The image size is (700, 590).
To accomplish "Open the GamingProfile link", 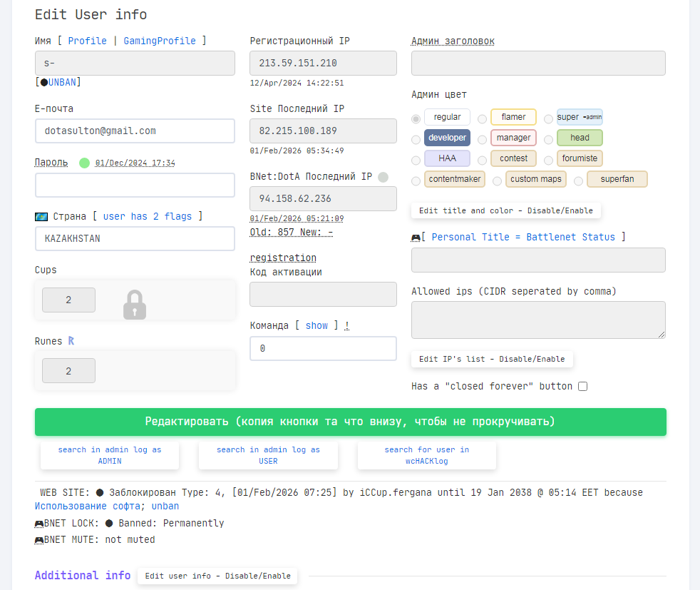I will [160, 41].
